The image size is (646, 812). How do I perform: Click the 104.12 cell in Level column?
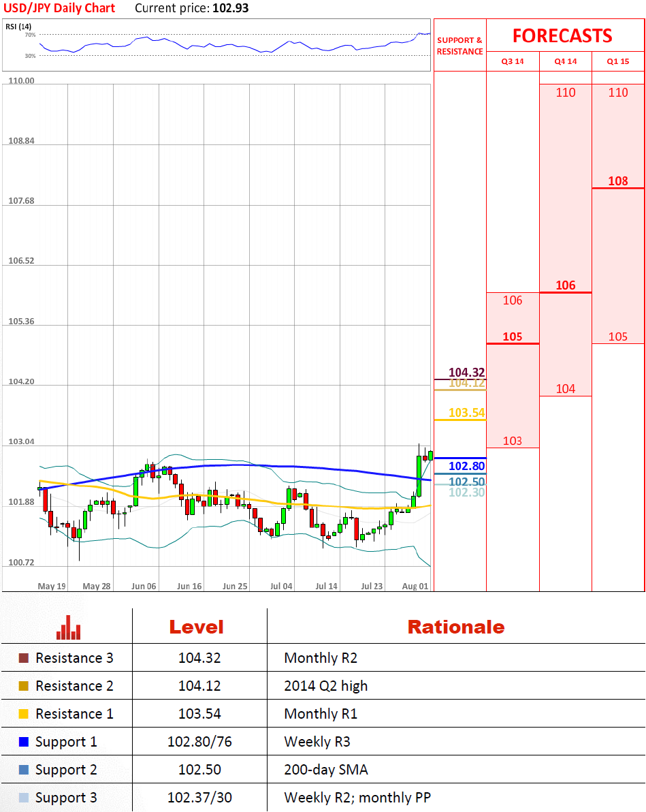click(199, 686)
